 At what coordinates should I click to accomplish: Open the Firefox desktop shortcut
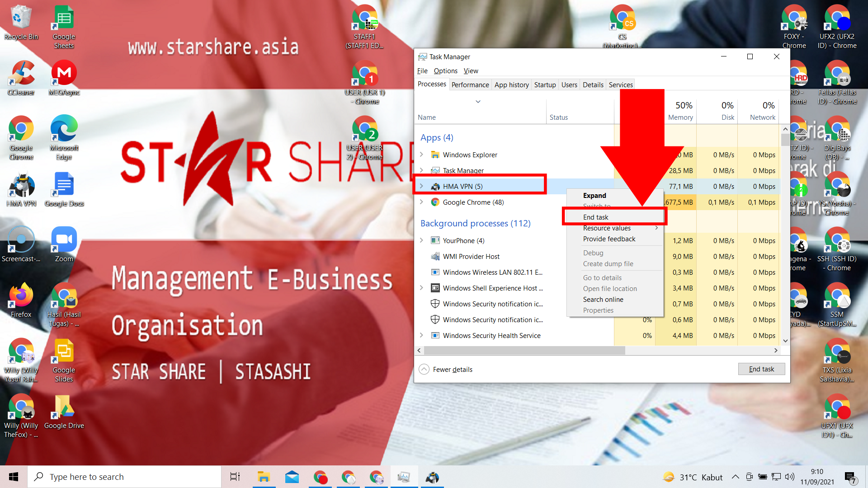pos(21,300)
